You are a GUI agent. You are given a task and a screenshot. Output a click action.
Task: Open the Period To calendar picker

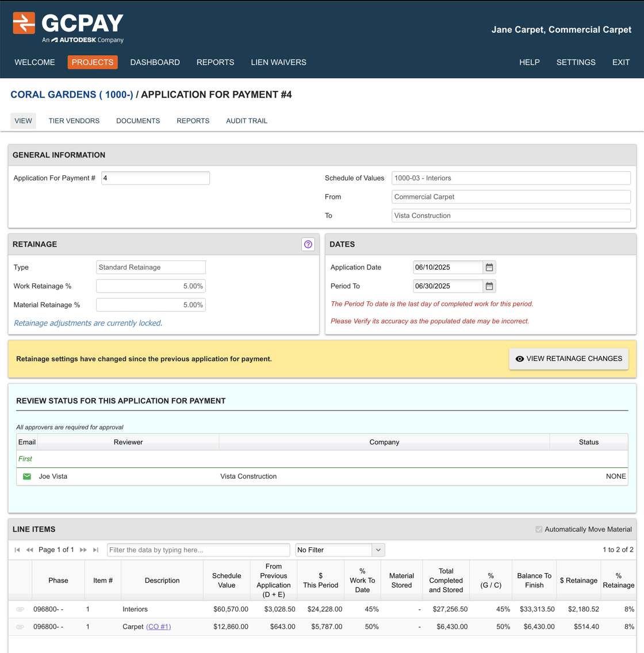point(489,286)
